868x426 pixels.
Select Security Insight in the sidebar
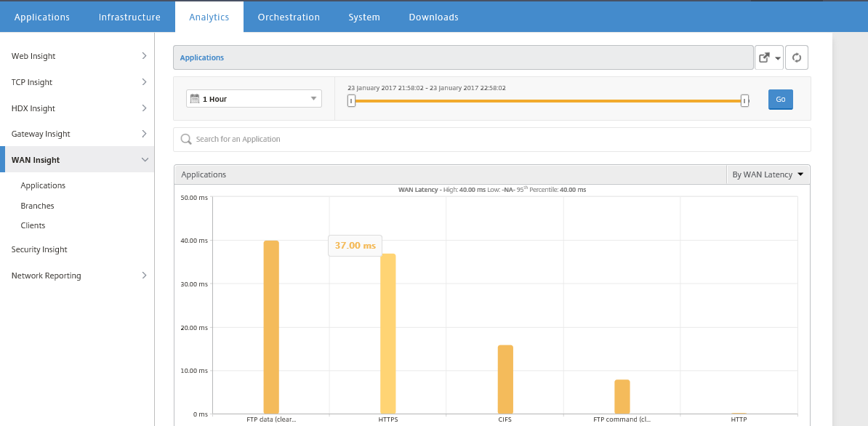39,249
